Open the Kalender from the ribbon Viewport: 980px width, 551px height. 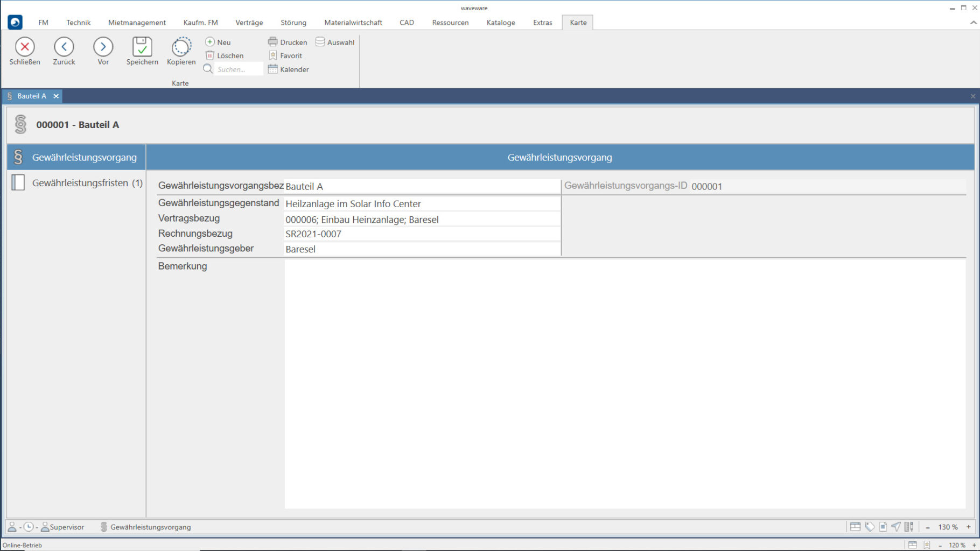point(289,69)
